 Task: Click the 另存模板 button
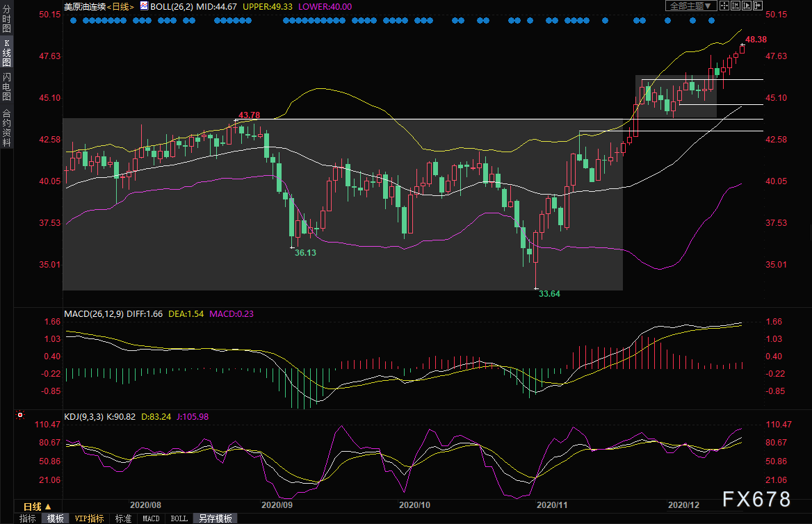[x=216, y=518]
